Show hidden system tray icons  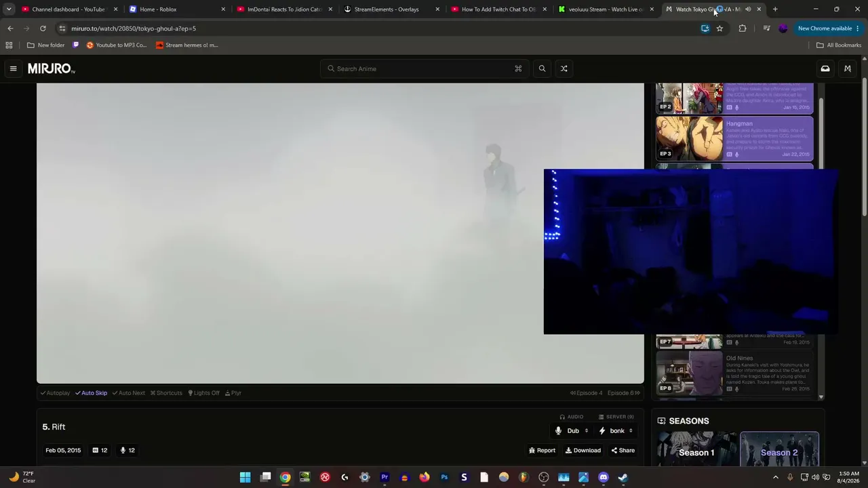pos(776,477)
